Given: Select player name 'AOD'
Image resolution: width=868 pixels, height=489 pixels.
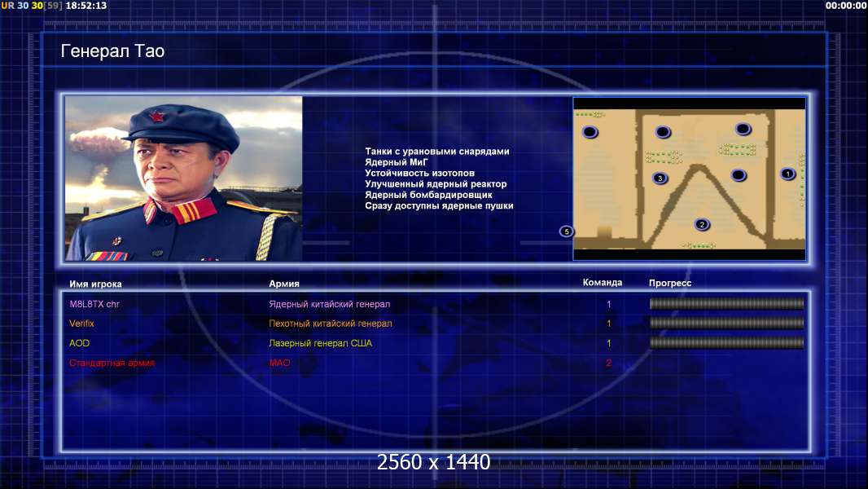Looking at the screenshot, I should [79, 343].
